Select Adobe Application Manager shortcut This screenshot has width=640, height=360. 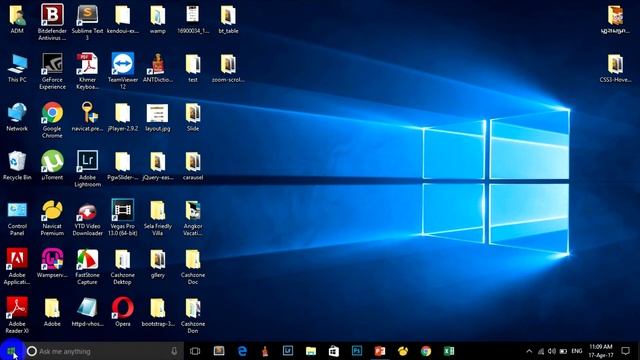click(x=17, y=266)
